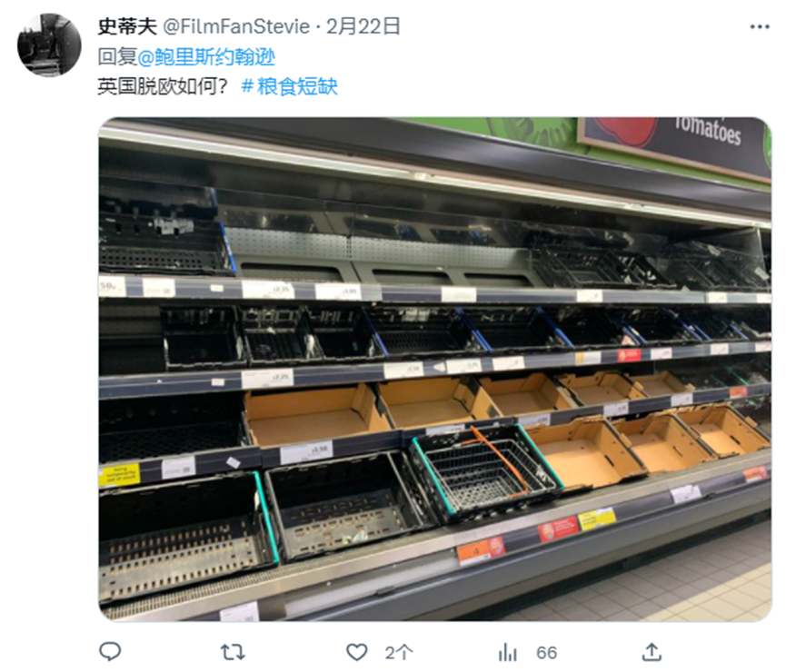Click the reply speech bubble icon
Image resolution: width=786 pixels, height=672 pixels.
pos(110,652)
